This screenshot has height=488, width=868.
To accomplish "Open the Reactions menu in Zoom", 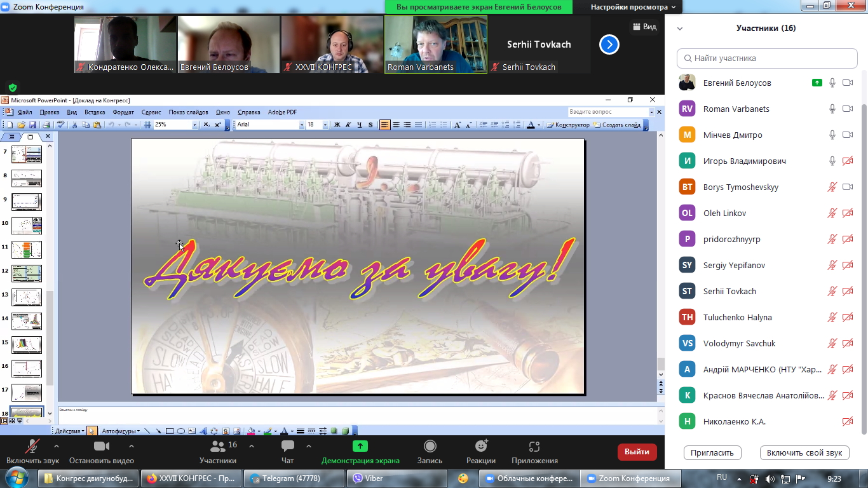I will pyautogui.click(x=480, y=451).
